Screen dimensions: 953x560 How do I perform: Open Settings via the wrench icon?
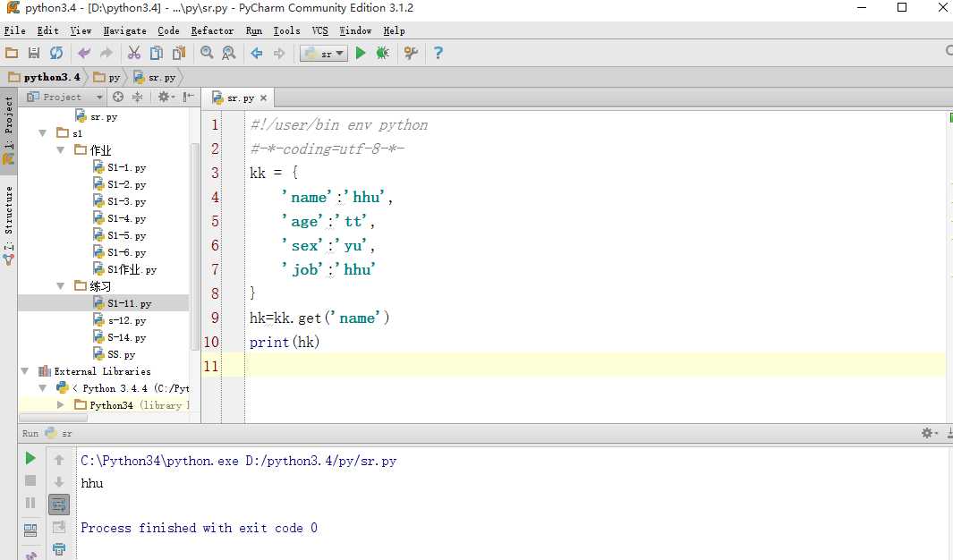tap(411, 54)
